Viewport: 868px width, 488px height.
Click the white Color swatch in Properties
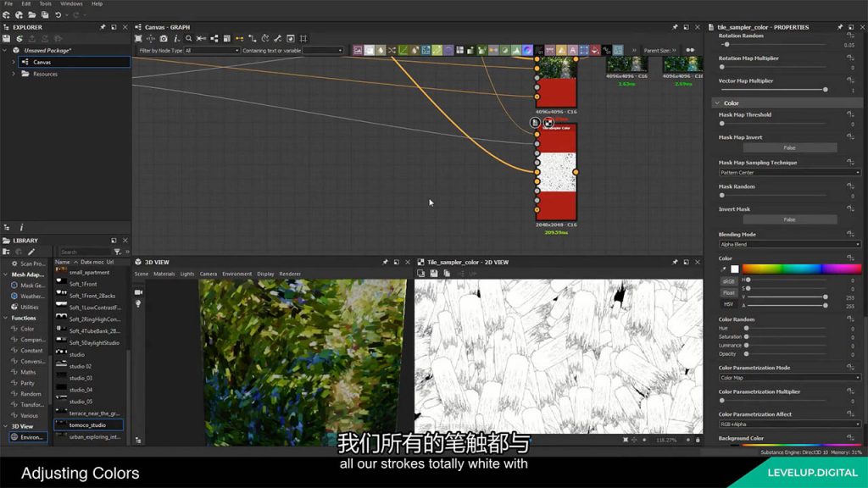click(735, 269)
